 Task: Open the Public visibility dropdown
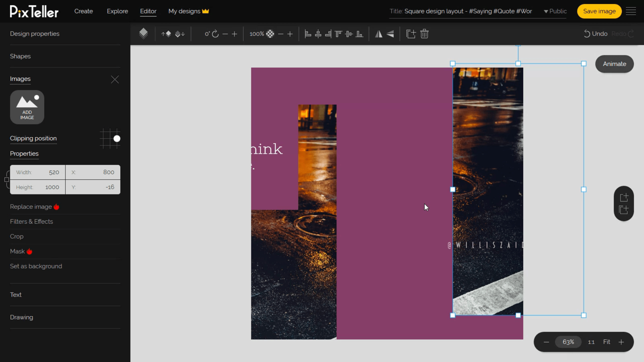[x=555, y=11]
